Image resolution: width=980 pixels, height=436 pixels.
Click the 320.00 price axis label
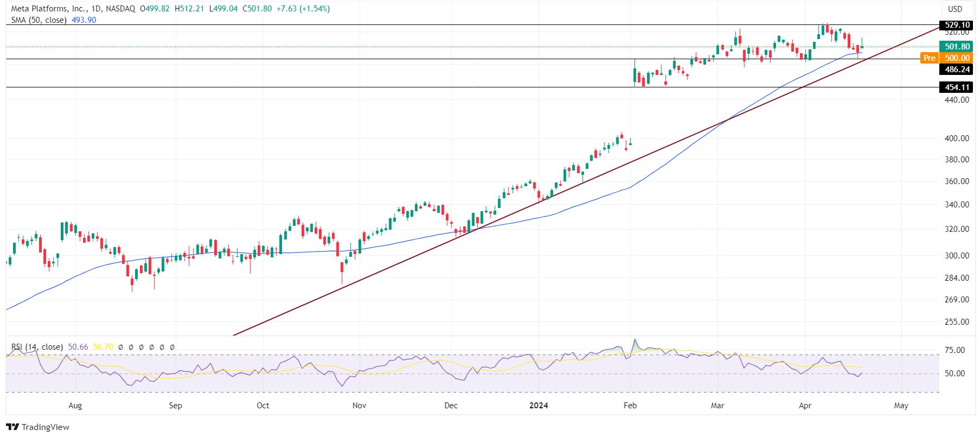(957, 229)
